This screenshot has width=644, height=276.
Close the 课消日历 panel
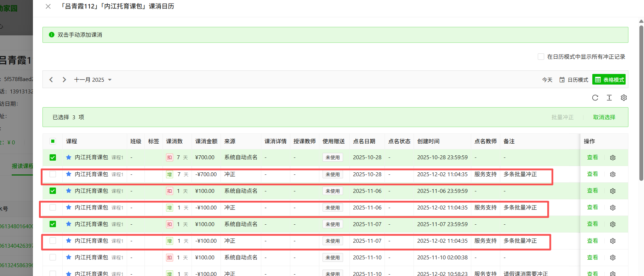pyautogui.click(x=48, y=6)
